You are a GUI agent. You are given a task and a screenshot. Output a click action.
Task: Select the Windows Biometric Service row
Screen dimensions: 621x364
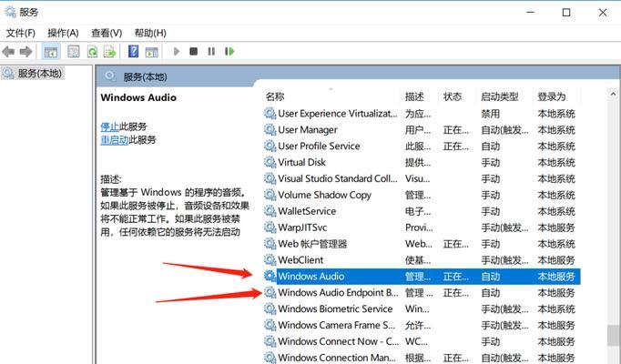pos(422,308)
